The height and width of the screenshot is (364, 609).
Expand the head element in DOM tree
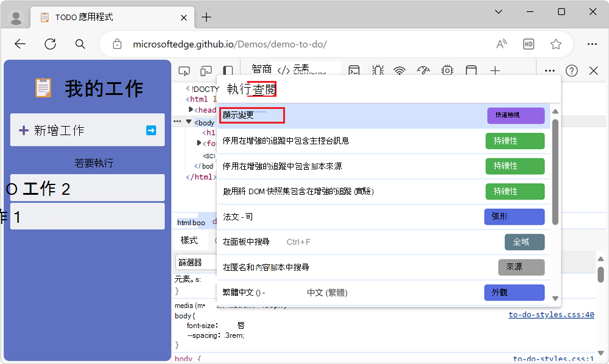pos(191,110)
